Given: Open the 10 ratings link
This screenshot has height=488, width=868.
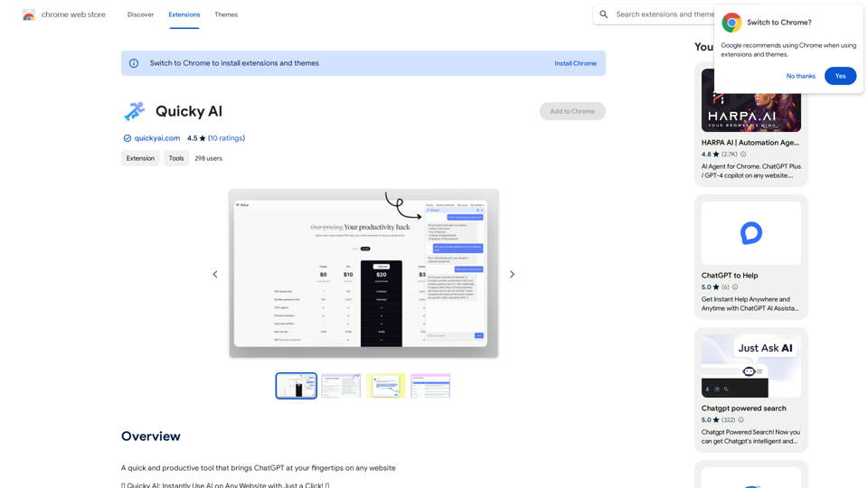Looking at the screenshot, I should [226, 138].
